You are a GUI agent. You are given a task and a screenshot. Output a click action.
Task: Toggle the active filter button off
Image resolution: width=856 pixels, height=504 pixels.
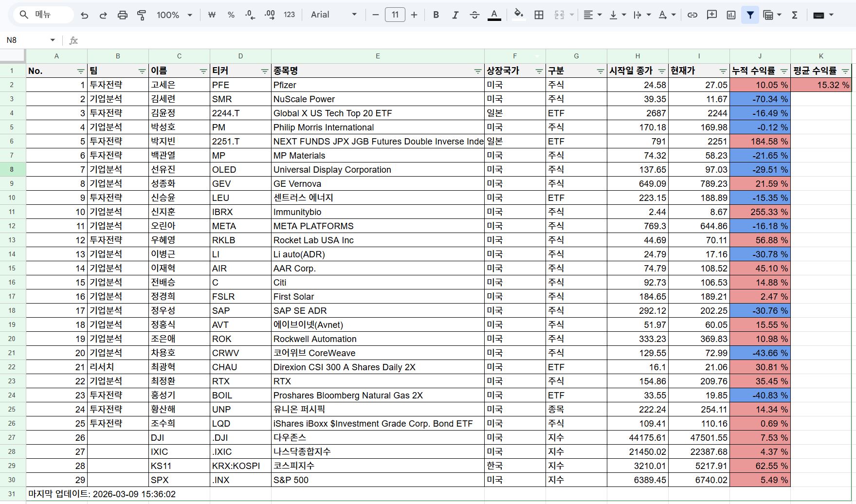point(750,15)
